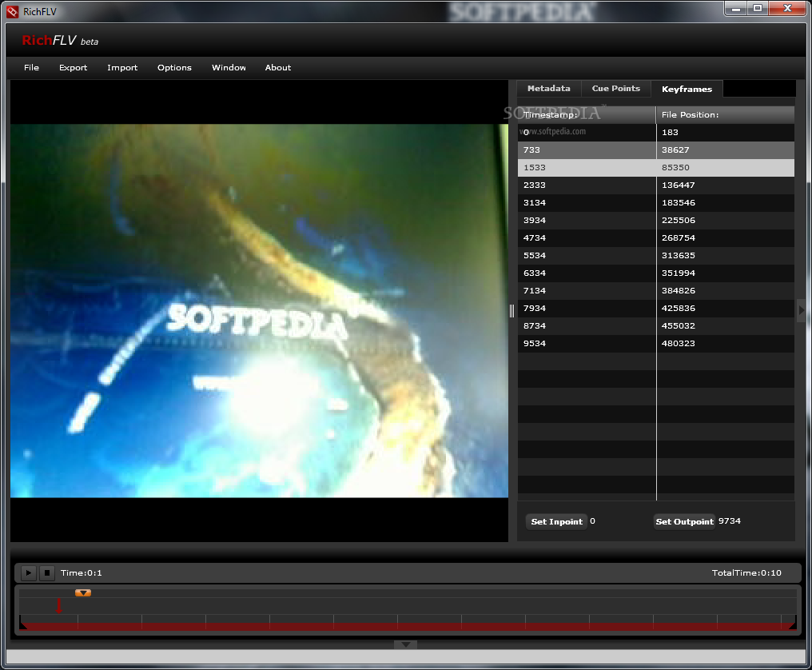This screenshot has height=670, width=812.
Task: Click the Inpoint value 0
Action: (592, 520)
